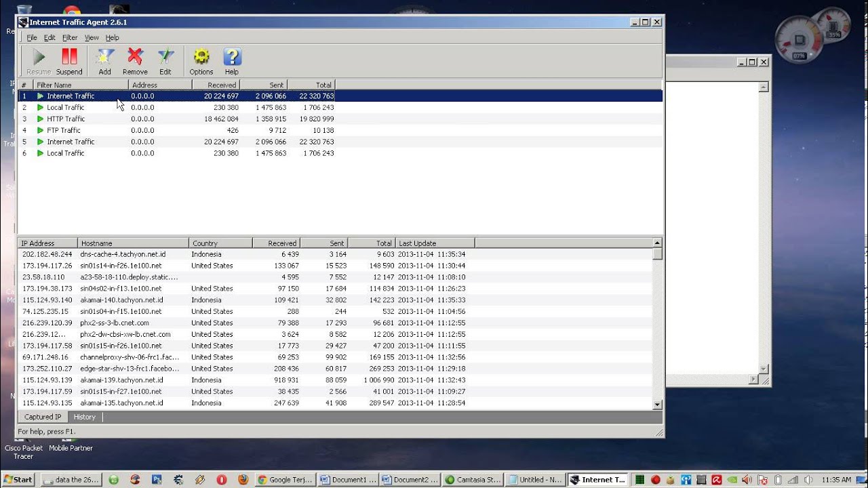This screenshot has height=488, width=868.
Task: Select hostname akamai-139.tachyon.net.id
Action: click(121, 380)
